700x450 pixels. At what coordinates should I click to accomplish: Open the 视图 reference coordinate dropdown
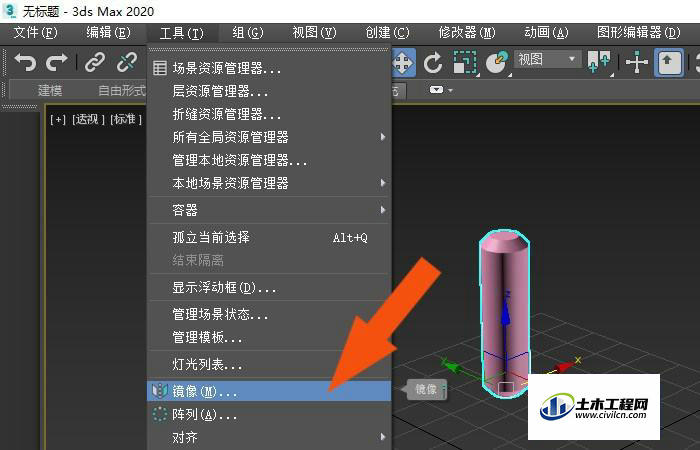(548, 59)
